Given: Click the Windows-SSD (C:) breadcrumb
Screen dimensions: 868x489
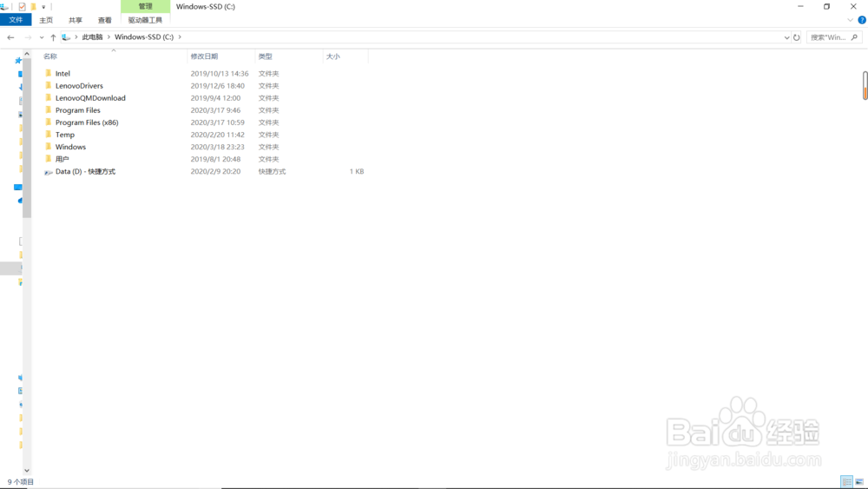Looking at the screenshot, I should point(144,37).
